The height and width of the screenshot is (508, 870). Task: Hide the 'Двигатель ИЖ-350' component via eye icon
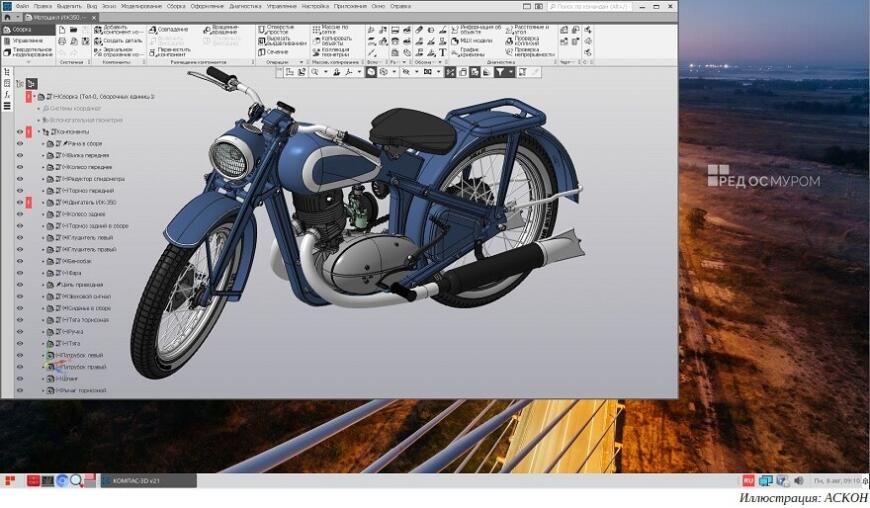coord(19,202)
